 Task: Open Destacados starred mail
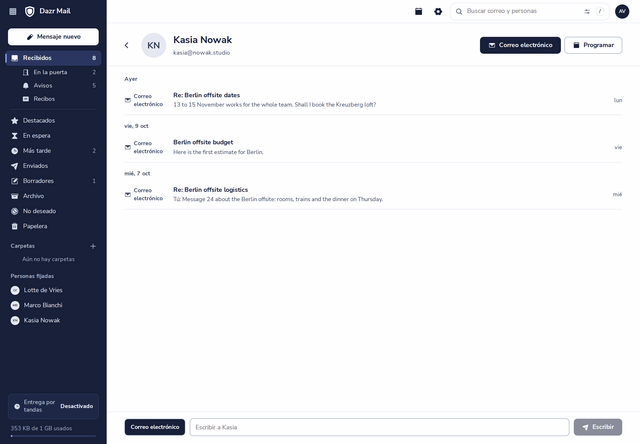[x=53, y=121]
